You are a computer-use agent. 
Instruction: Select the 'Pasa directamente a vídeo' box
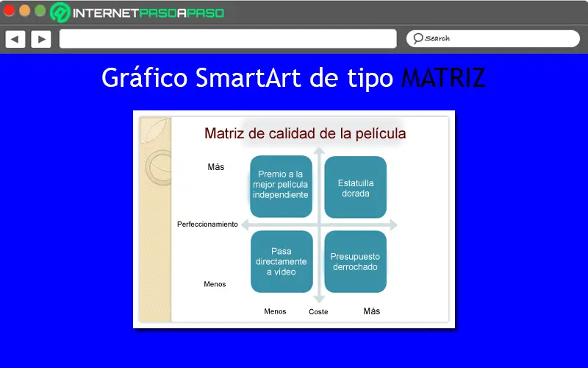pos(282,261)
